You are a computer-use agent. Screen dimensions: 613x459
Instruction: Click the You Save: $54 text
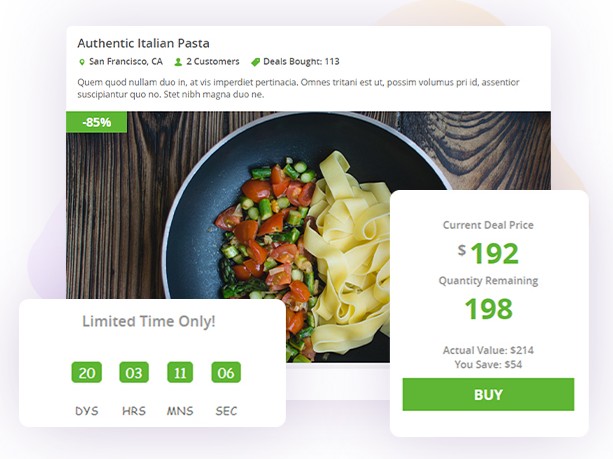pyautogui.click(x=488, y=364)
